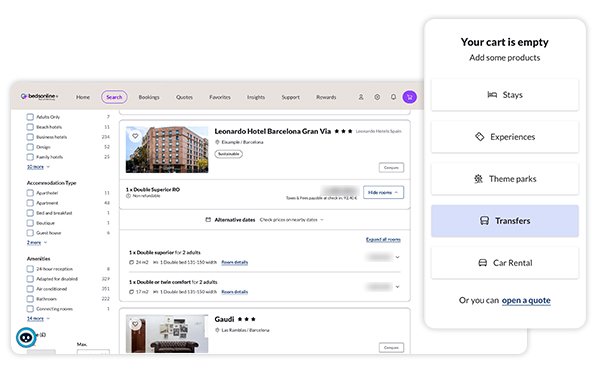The height and width of the screenshot is (375, 610).
Task: Select the Boutique checkbox
Action: [x=30, y=223]
